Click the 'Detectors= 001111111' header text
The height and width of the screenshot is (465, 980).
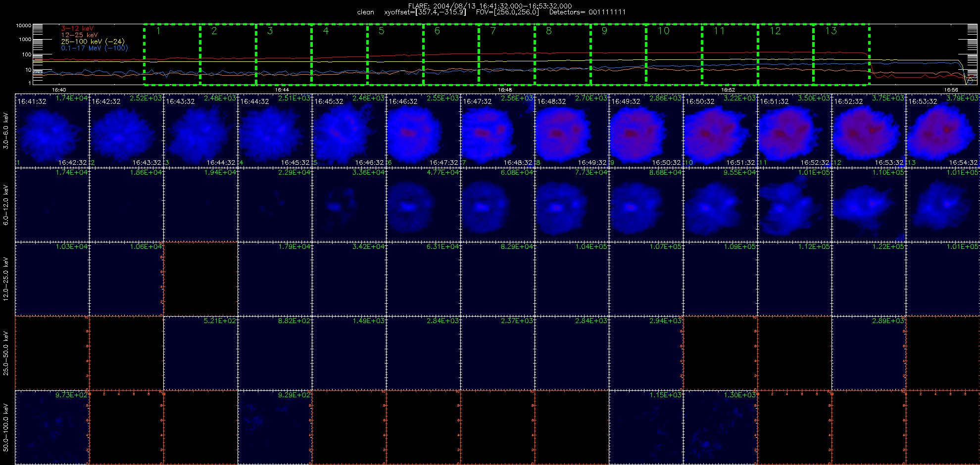[x=588, y=12]
